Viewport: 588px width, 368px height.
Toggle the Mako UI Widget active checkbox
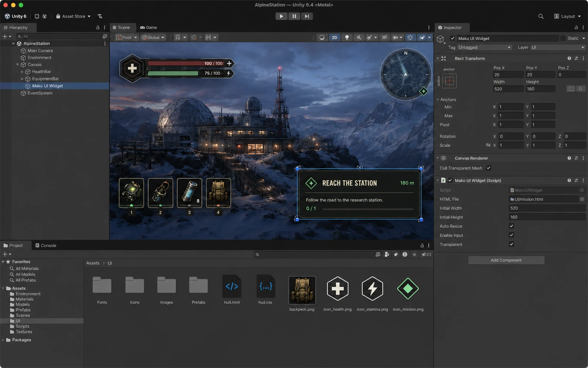tap(452, 39)
